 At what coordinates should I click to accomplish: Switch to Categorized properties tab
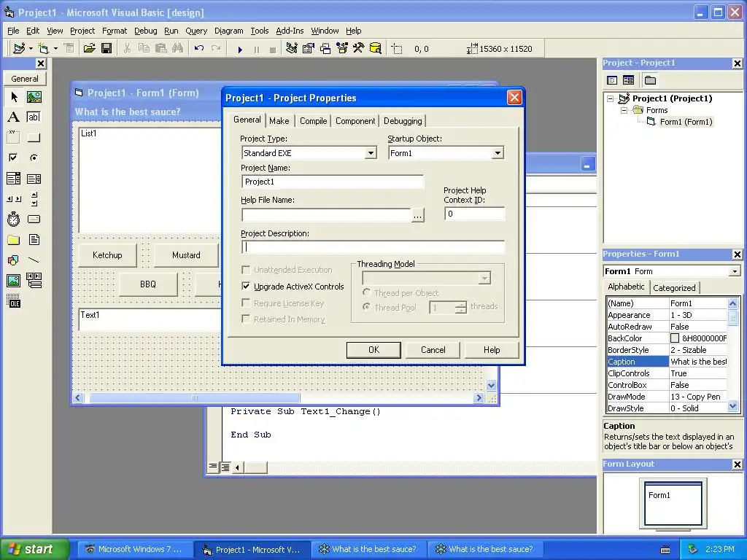pyautogui.click(x=674, y=287)
